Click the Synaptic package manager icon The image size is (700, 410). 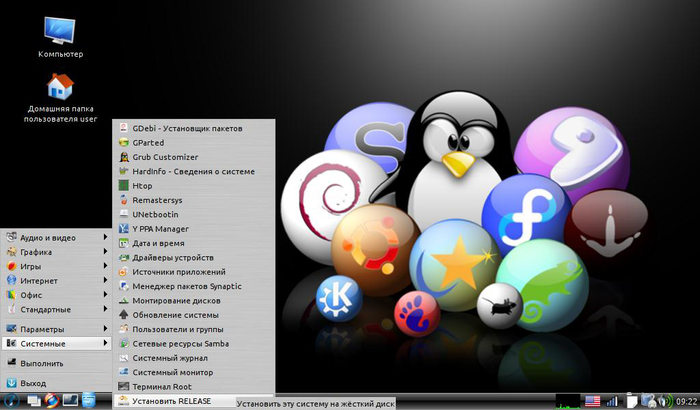coord(124,286)
